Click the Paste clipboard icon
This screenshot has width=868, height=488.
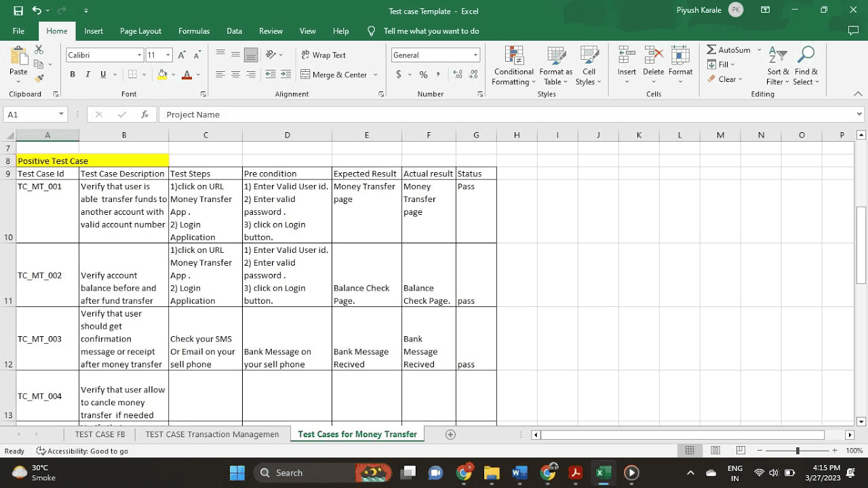19,56
